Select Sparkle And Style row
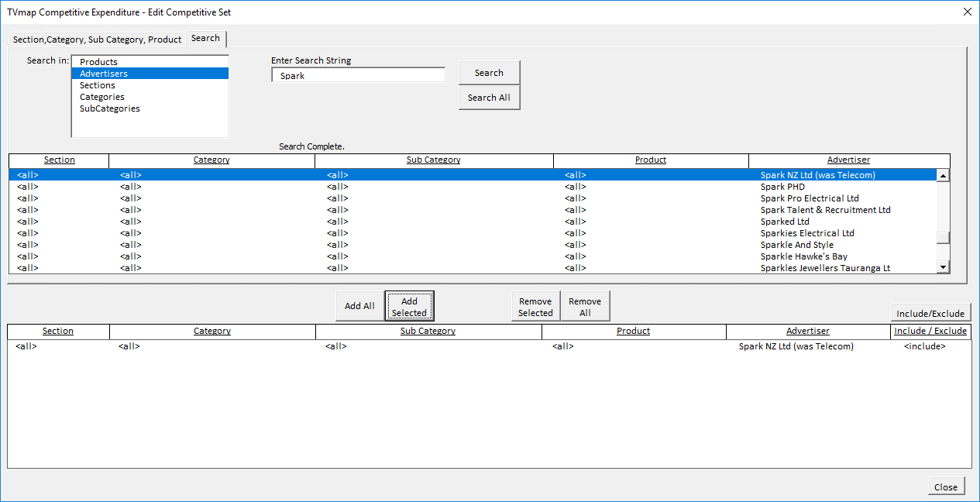The image size is (980, 502). (473, 245)
